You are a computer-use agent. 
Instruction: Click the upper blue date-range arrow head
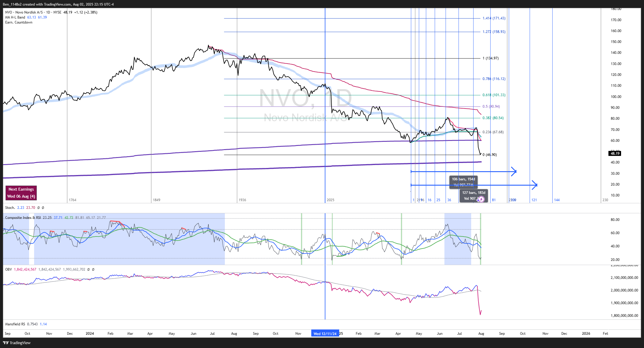[x=514, y=171]
